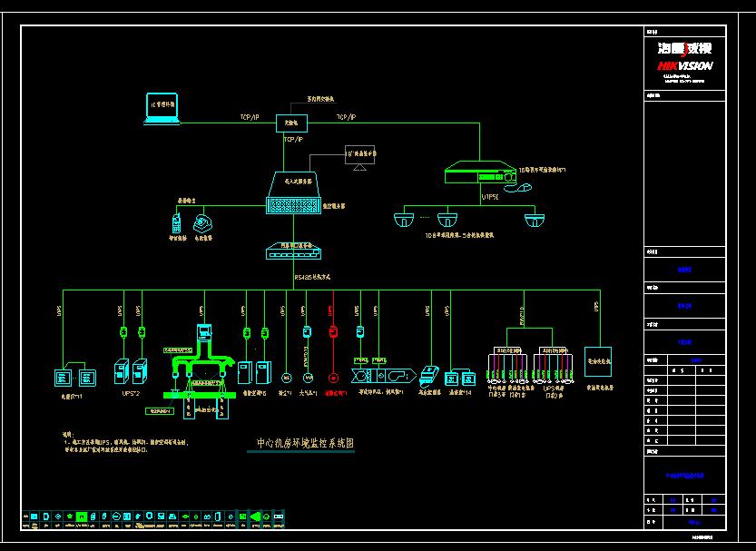Select the embedded server trapezoid symbol

pyautogui.click(x=292, y=183)
